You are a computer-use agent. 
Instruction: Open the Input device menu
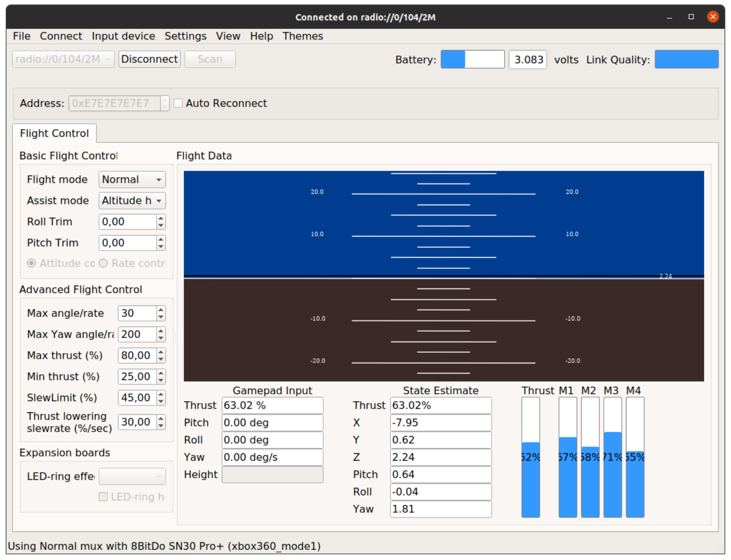pos(123,36)
